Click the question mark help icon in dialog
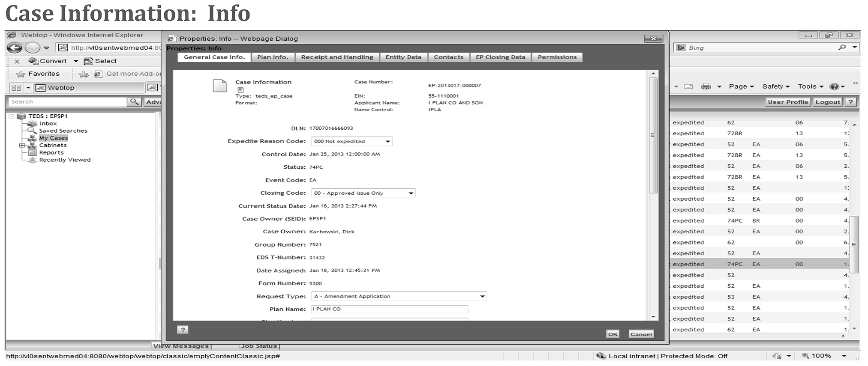This screenshot has height=366, width=868. [183, 330]
